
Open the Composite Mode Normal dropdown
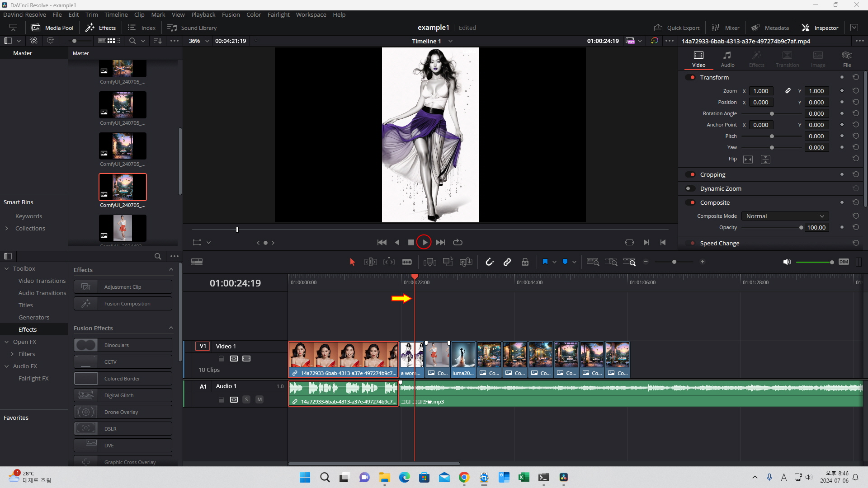click(x=785, y=216)
